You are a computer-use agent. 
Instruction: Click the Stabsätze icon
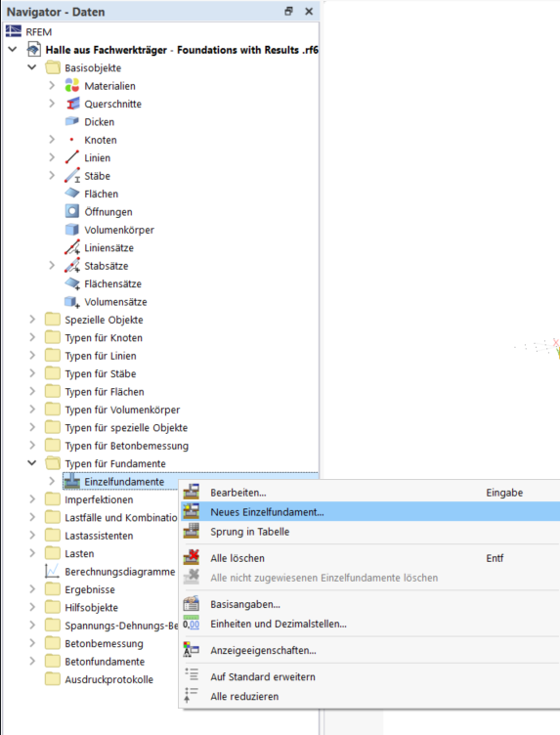click(x=71, y=265)
